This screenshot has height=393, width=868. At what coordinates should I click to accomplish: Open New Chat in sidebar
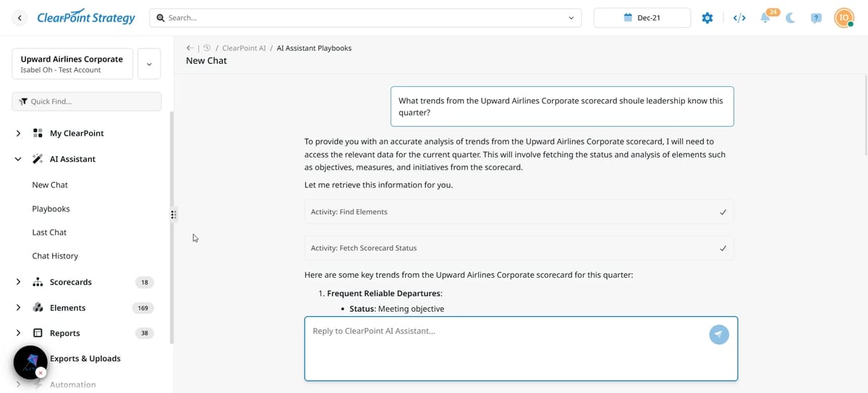click(x=50, y=185)
